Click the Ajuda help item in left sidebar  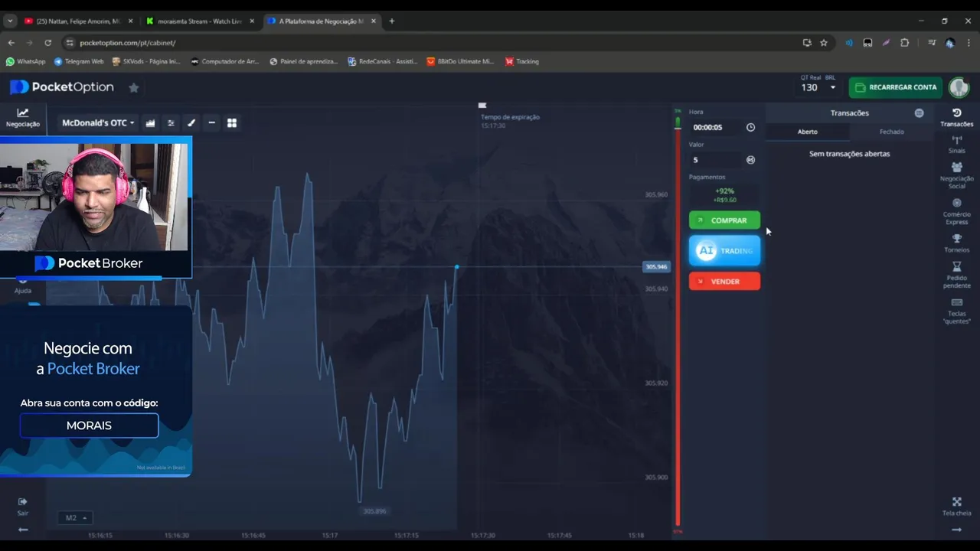[x=23, y=285]
